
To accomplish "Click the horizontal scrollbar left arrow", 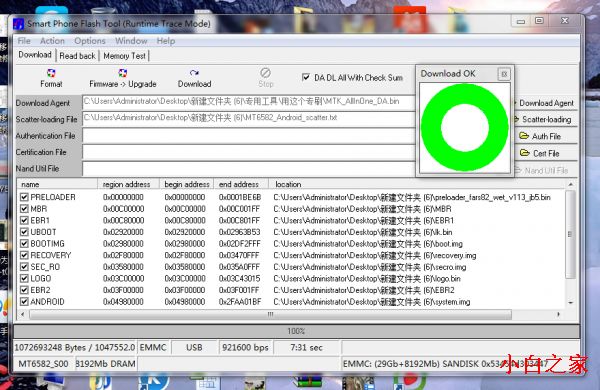I will tap(23, 314).
